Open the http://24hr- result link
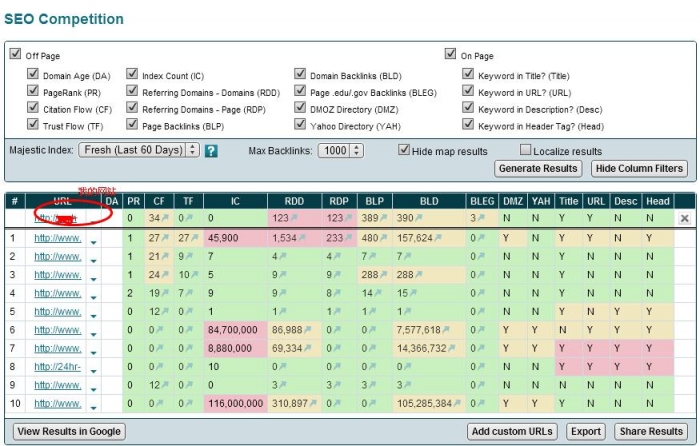The width and height of the screenshot is (700, 446). coord(58,367)
